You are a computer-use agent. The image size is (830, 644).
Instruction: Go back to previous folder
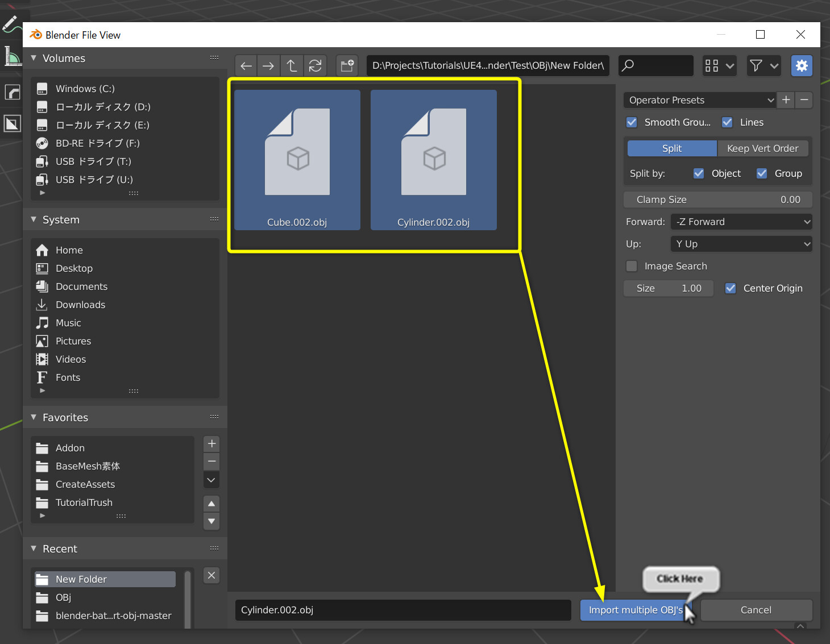[x=246, y=66]
